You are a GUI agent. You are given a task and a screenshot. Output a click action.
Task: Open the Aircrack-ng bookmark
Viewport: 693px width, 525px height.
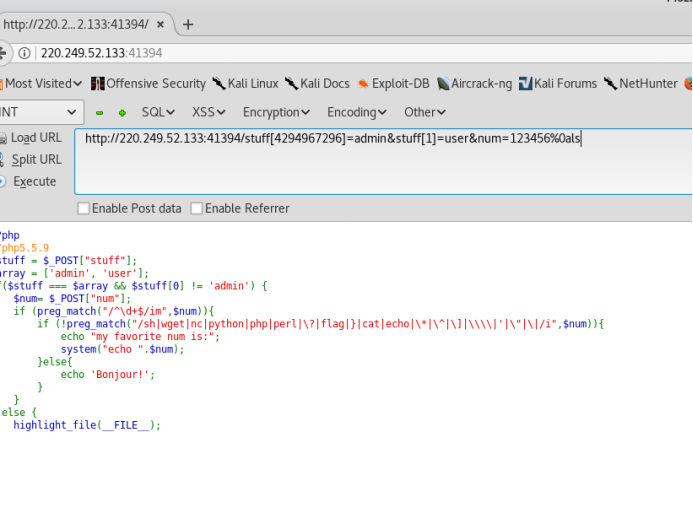pyautogui.click(x=475, y=84)
